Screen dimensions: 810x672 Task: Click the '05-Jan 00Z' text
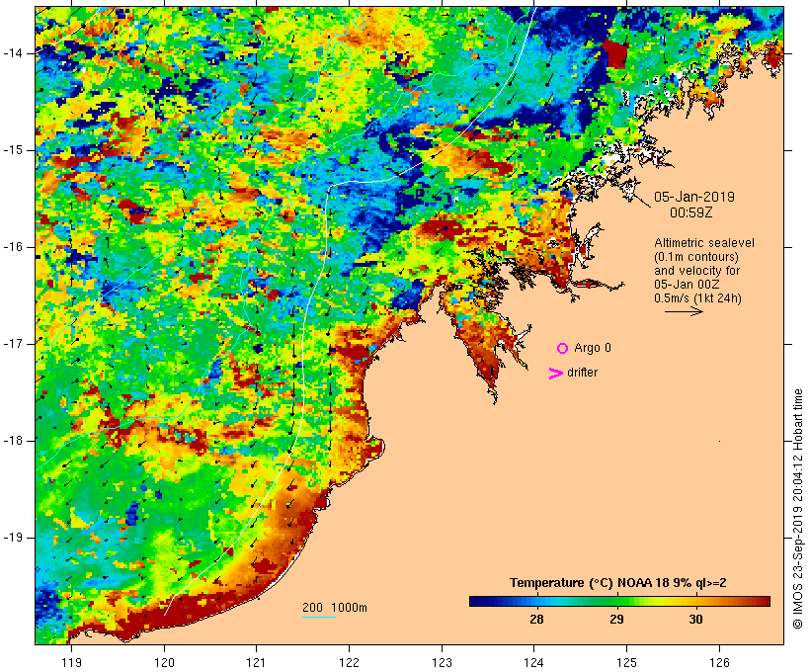click(687, 285)
